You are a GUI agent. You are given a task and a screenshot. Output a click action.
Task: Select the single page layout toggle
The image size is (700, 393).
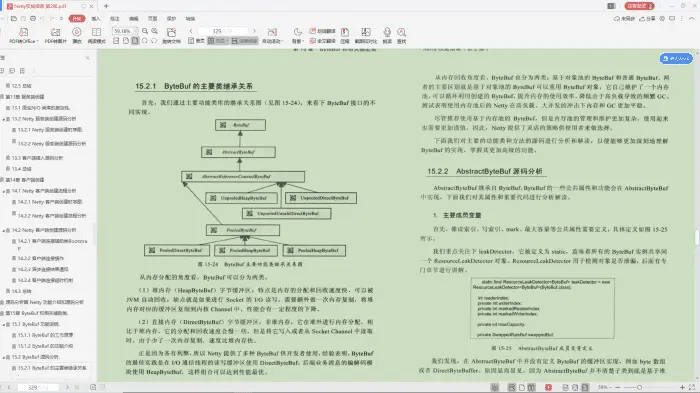(196, 41)
